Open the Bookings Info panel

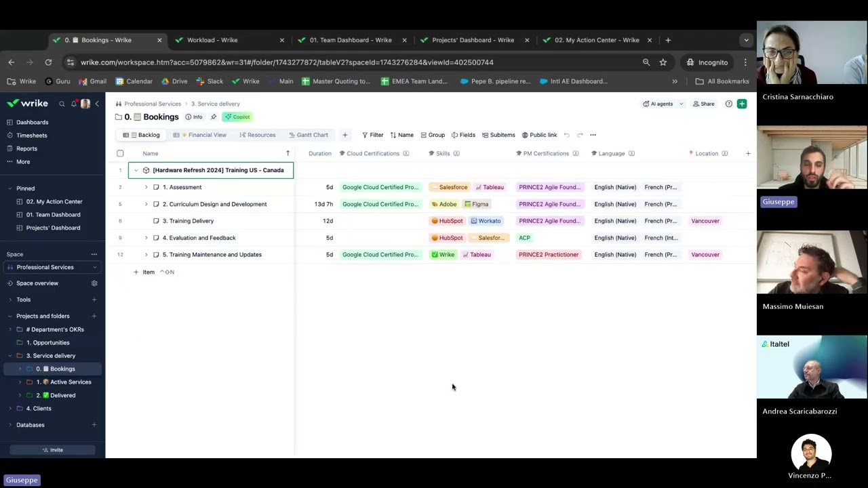(194, 117)
